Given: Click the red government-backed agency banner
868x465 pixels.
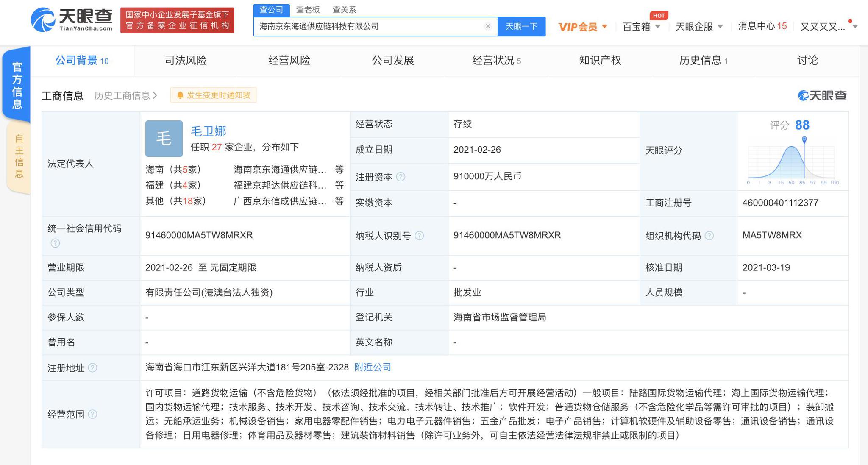Looking at the screenshot, I should [177, 20].
